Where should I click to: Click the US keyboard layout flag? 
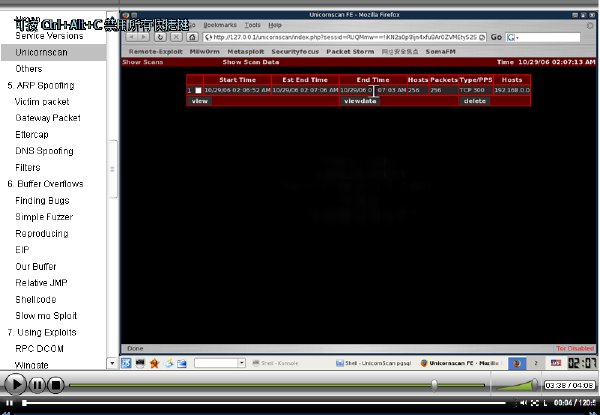point(556,363)
